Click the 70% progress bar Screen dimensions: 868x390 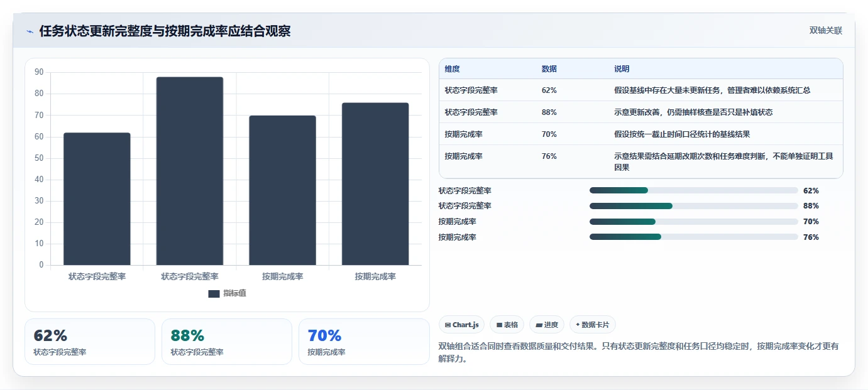[x=693, y=222]
